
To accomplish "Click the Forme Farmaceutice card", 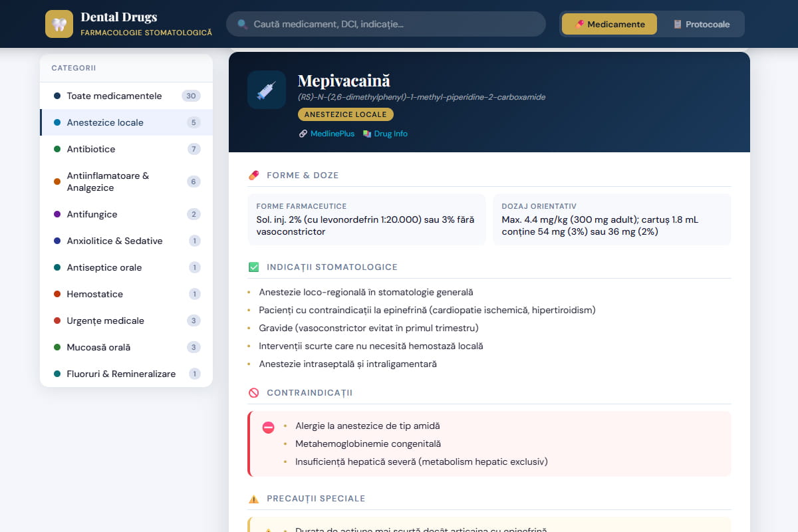I will pyautogui.click(x=366, y=219).
